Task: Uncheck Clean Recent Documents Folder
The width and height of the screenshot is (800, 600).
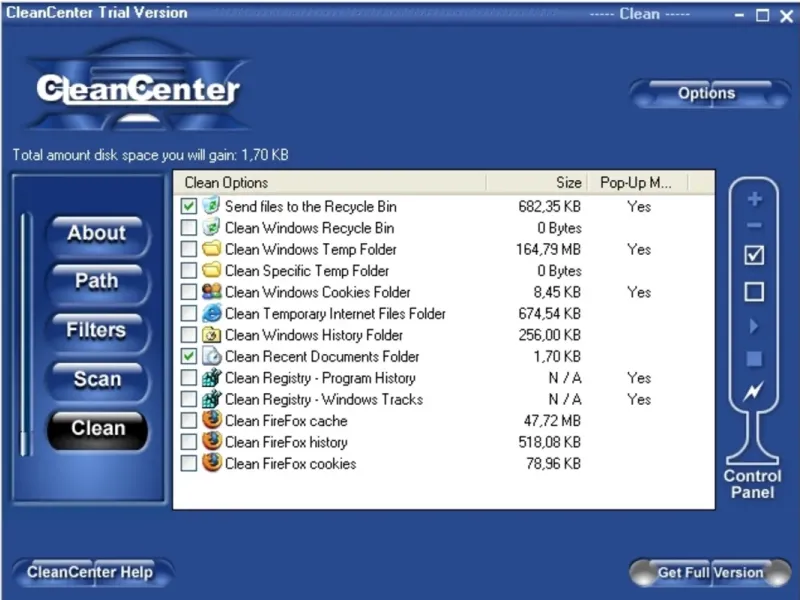Action: tap(189, 356)
